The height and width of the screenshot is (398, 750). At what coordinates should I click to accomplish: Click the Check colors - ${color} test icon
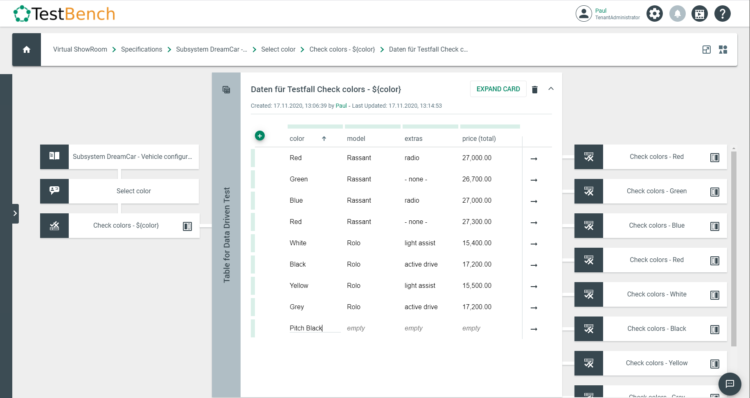click(54, 225)
